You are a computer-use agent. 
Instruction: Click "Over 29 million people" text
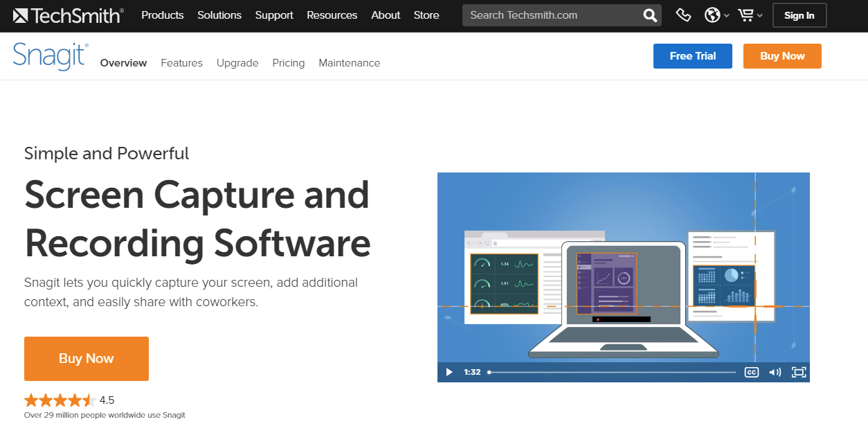[x=105, y=415]
